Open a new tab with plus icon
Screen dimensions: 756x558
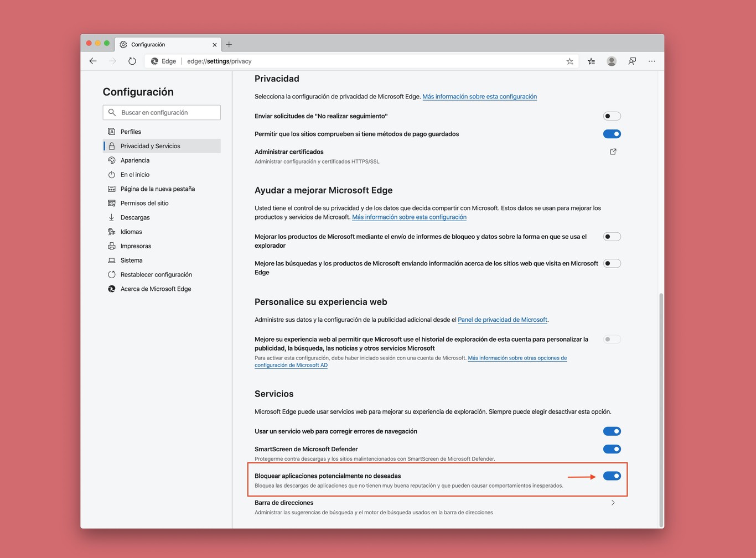point(229,44)
